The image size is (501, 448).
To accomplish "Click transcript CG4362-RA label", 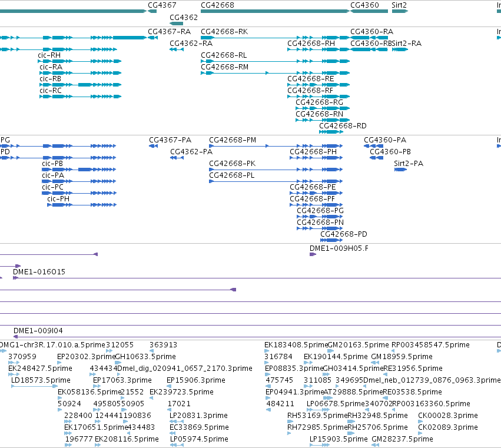I will pyautogui.click(x=191, y=44).
